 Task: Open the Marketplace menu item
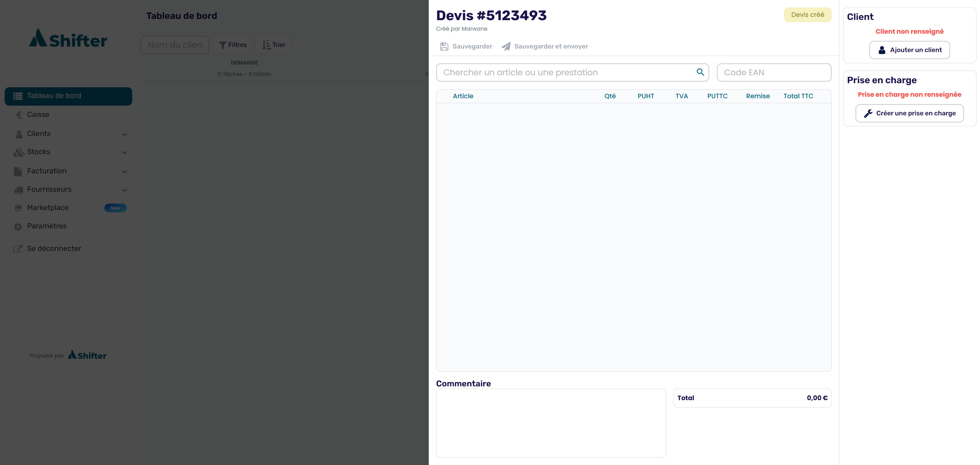pyautogui.click(x=68, y=208)
